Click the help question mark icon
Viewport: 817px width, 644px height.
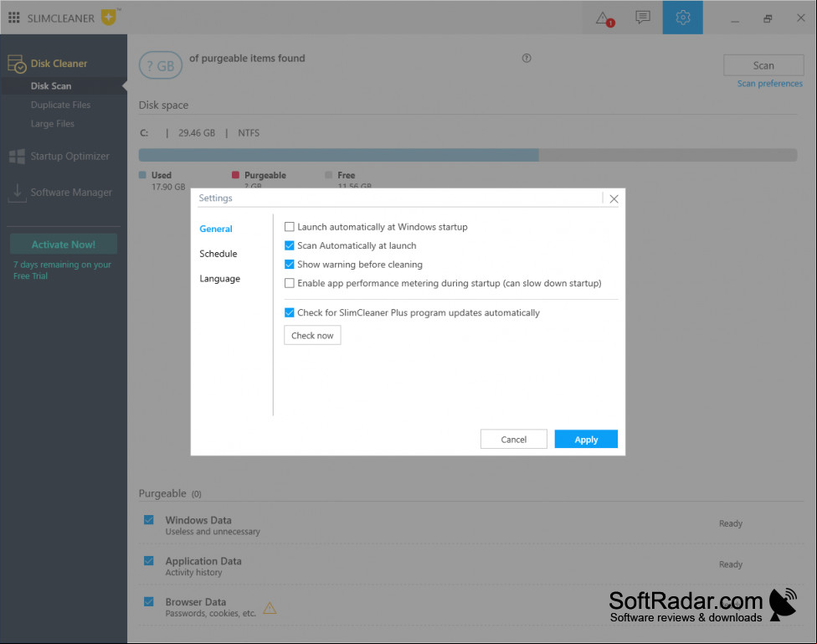(x=527, y=59)
